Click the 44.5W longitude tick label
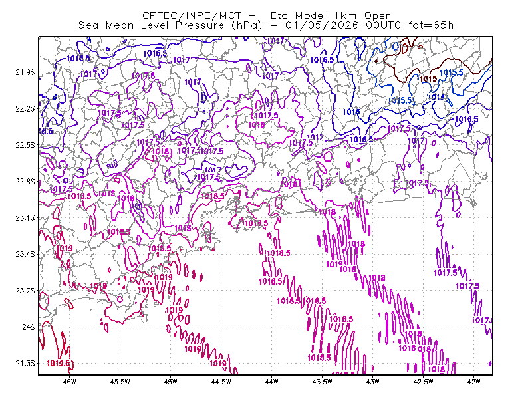The width and height of the screenshot is (532, 411). [x=221, y=382]
